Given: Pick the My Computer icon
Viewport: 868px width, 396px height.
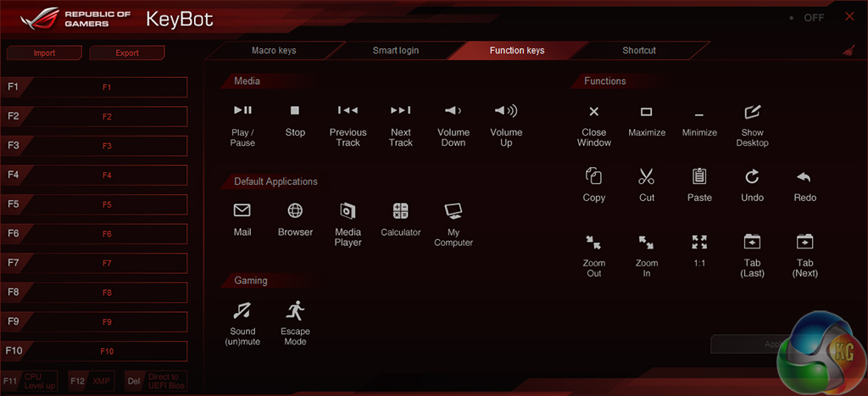Looking at the screenshot, I should pos(453,211).
